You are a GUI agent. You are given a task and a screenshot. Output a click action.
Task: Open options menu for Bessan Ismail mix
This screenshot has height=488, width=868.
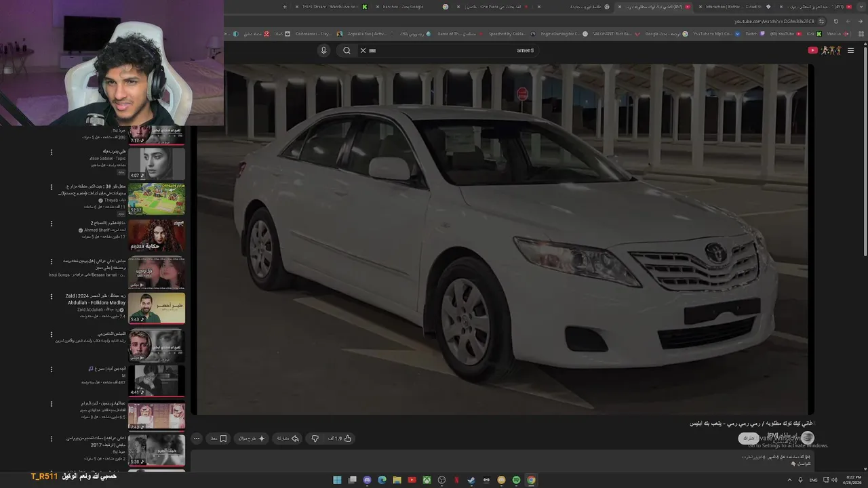[x=52, y=261]
